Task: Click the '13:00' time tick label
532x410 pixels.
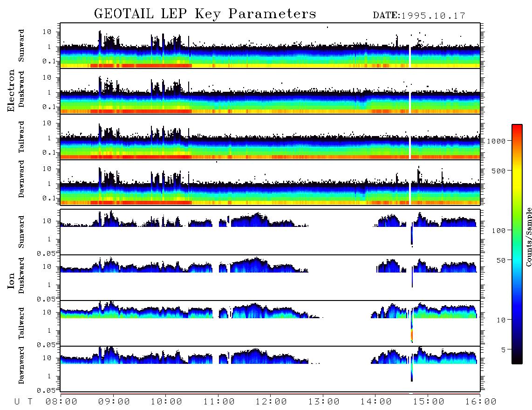Action: coord(324,402)
